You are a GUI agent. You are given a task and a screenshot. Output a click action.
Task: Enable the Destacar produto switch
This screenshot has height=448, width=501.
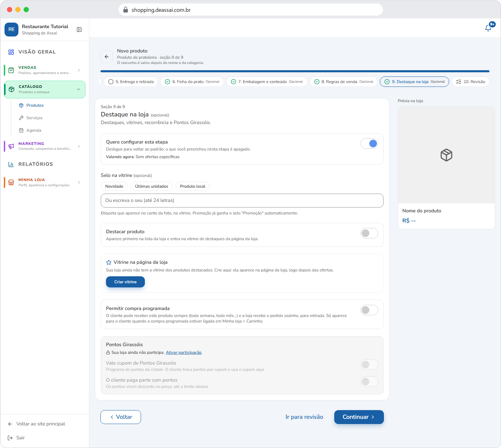click(369, 233)
